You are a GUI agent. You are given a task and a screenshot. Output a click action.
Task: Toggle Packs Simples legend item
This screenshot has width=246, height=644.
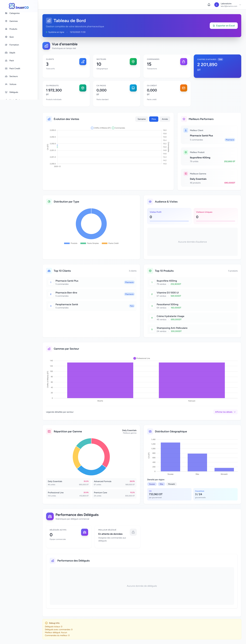tap(90, 243)
